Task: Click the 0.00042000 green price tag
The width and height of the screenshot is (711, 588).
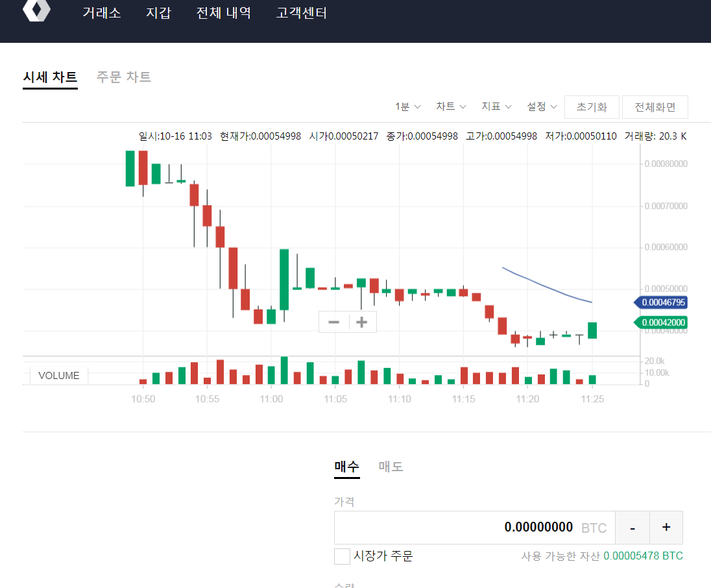Action: [660, 323]
